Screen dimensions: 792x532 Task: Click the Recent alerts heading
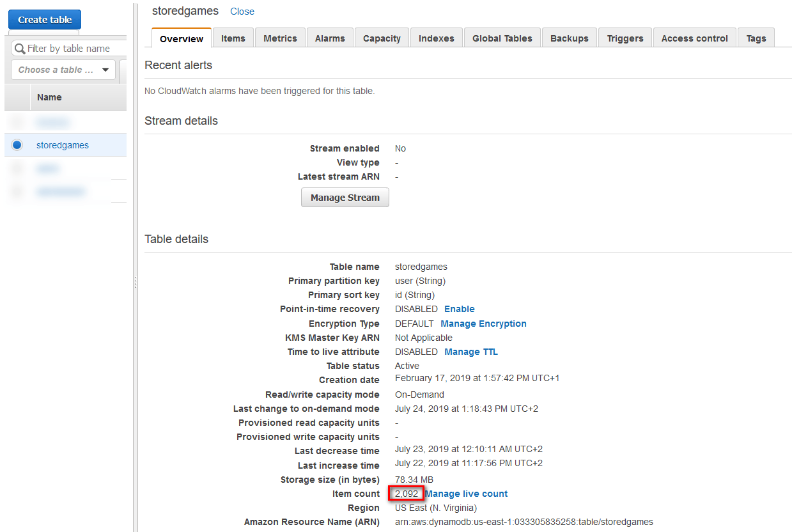click(178, 65)
